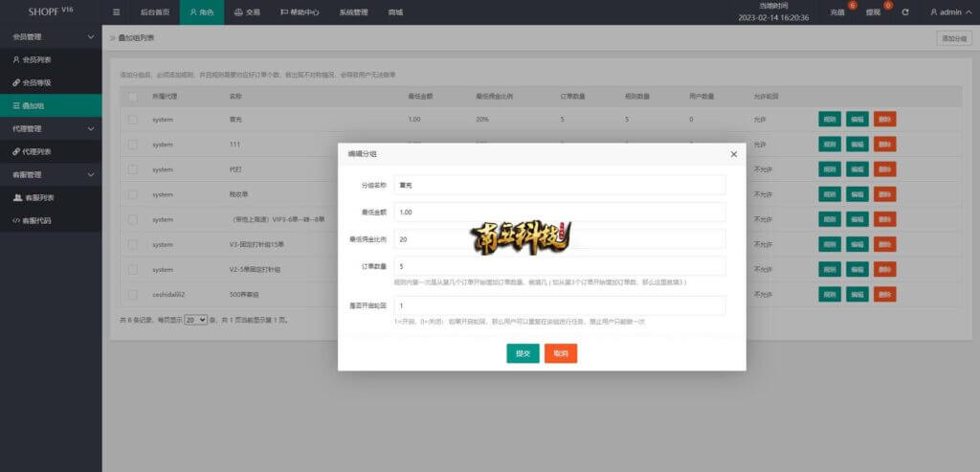Viewport: 980px width, 472px height.
Task: Submit the dialog with the 提交 button
Action: (523, 353)
